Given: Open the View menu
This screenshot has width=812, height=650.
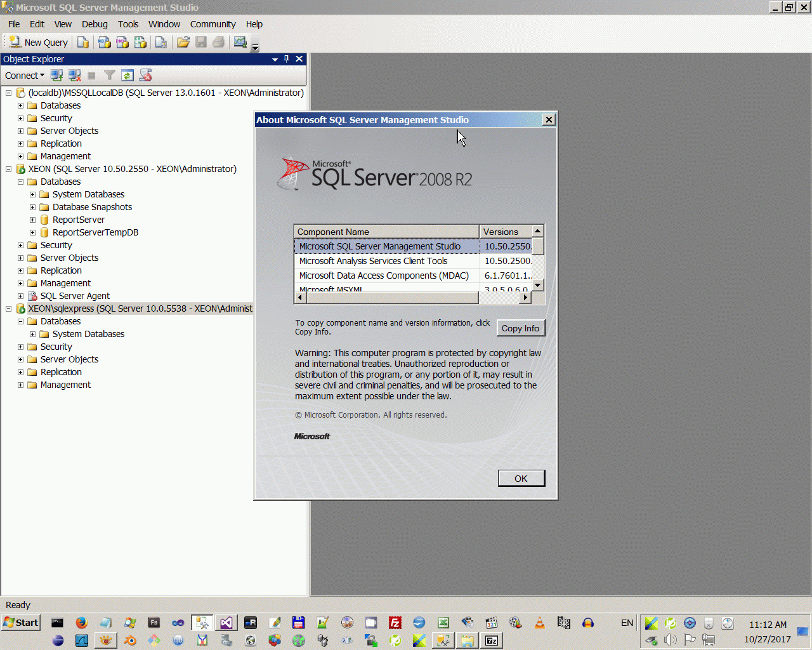Looking at the screenshot, I should pos(63,24).
